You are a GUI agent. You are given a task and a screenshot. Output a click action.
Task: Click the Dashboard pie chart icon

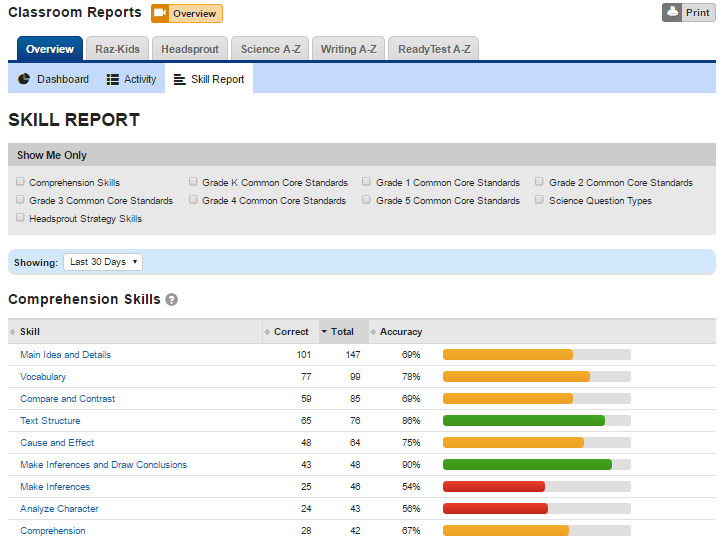[24, 79]
